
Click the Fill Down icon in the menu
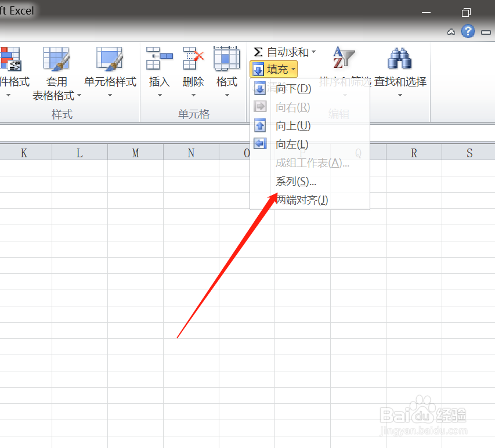(x=260, y=89)
